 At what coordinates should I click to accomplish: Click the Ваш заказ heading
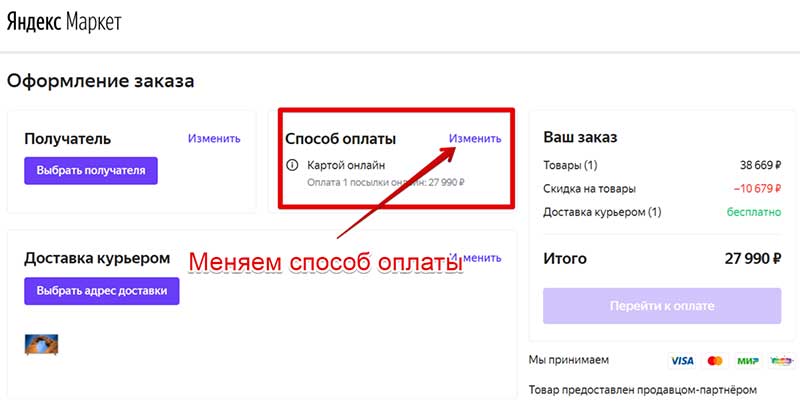click(x=580, y=137)
